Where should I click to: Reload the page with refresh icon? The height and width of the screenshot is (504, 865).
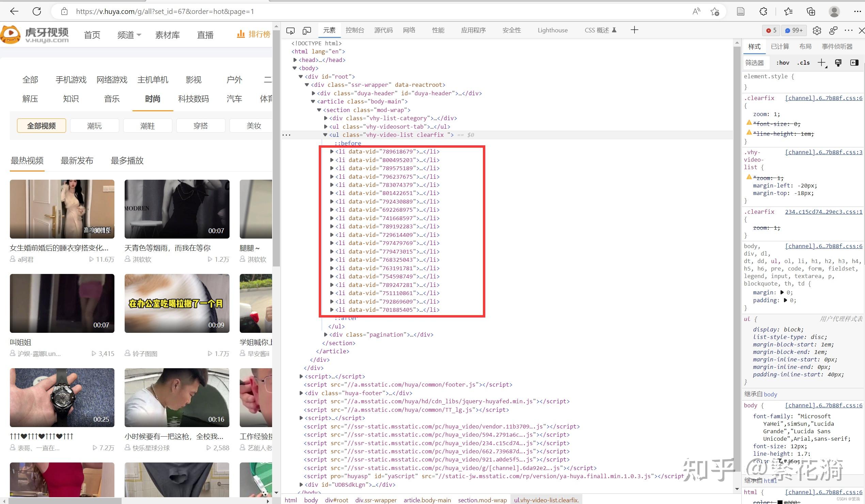pyautogui.click(x=37, y=11)
